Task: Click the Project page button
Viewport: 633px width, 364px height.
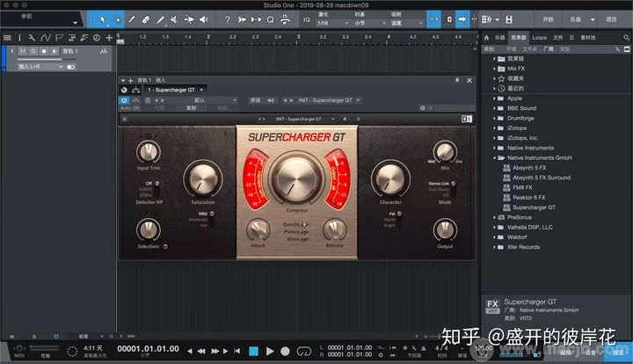Action: tap(611, 19)
